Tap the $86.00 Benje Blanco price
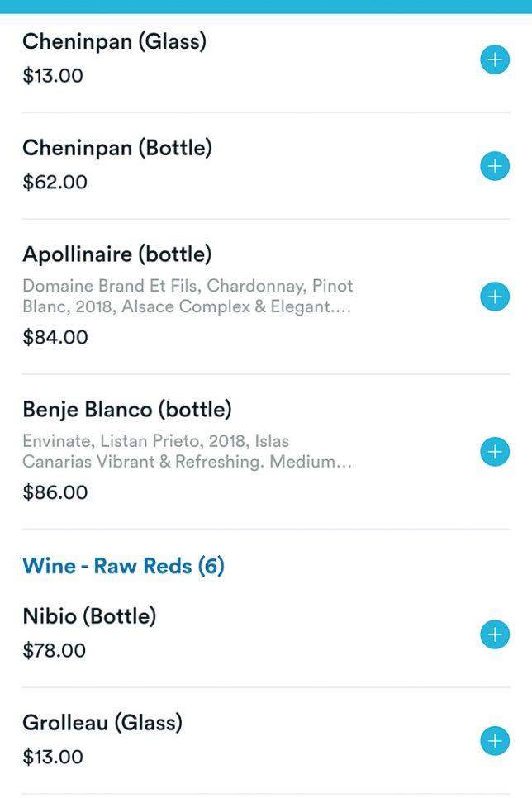Viewport: 532px width, 798px height. coord(55,492)
